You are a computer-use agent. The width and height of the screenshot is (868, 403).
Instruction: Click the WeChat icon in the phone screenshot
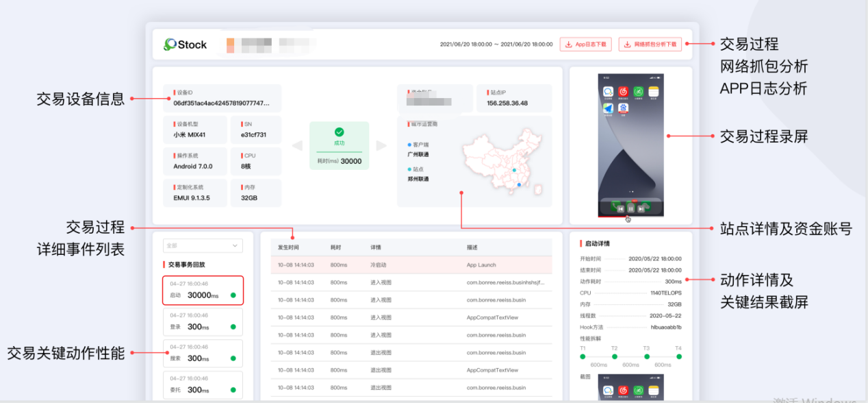coord(609,93)
